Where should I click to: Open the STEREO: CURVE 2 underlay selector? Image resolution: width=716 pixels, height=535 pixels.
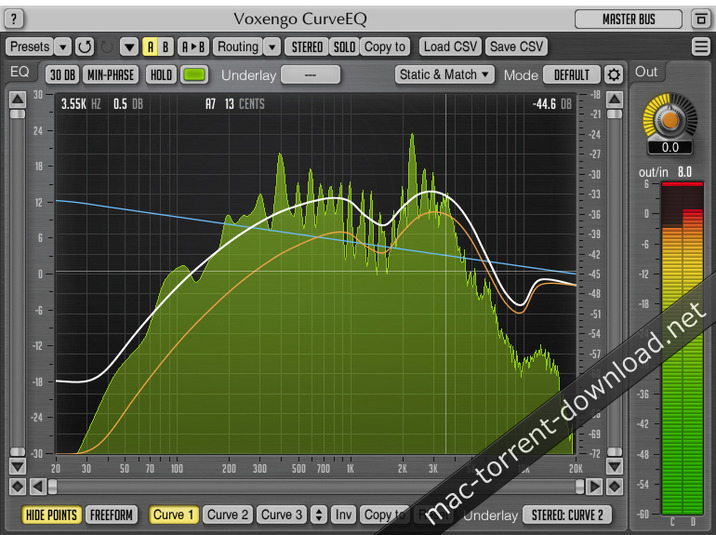point(567,515)
